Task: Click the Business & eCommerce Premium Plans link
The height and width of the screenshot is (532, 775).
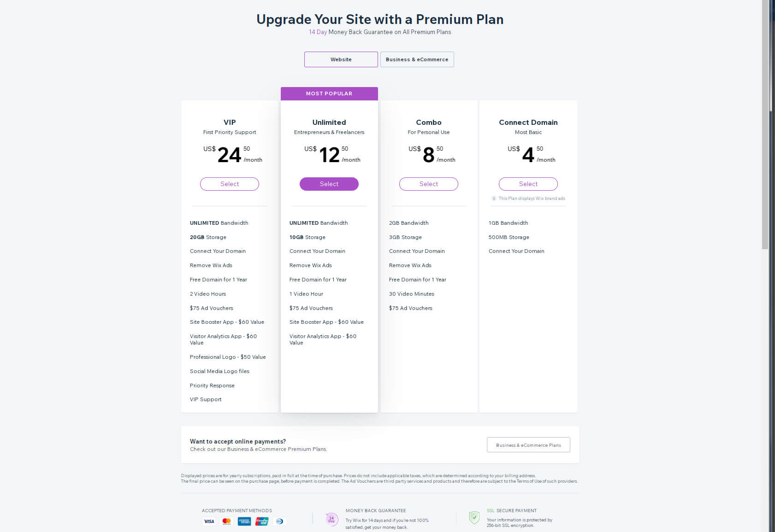Action: click(x=274, y=449)
